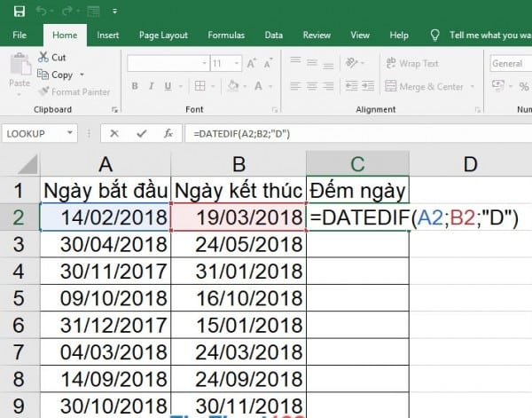Open Customize Quick Access Toolbar dropdown
The image size is (532, 418).
115,12
